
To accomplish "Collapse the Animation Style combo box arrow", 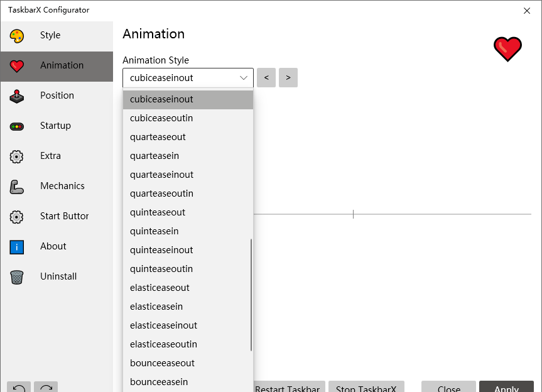I will (244, 78).
